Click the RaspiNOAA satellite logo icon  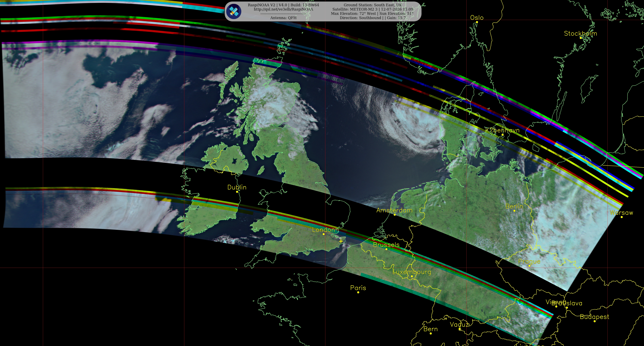tap(234, 11)
